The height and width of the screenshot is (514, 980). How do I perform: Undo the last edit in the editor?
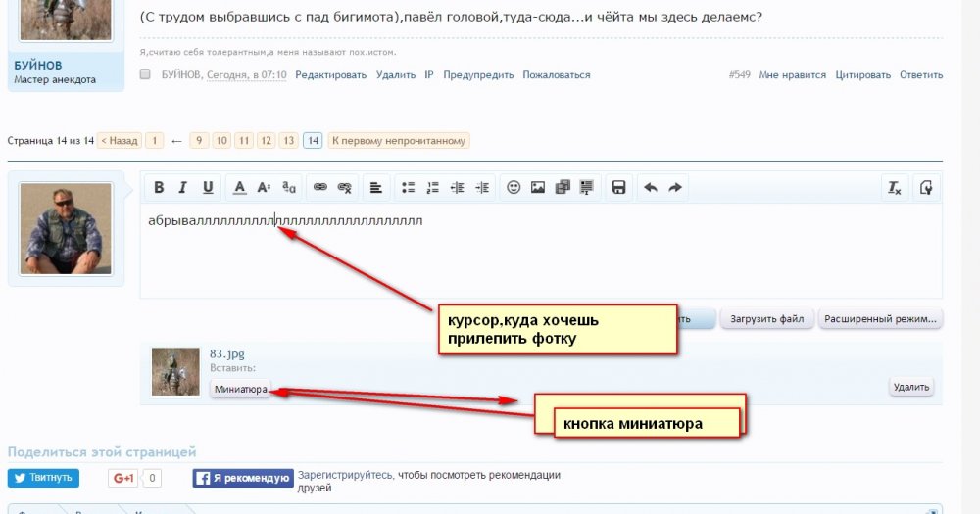point(650,188)
